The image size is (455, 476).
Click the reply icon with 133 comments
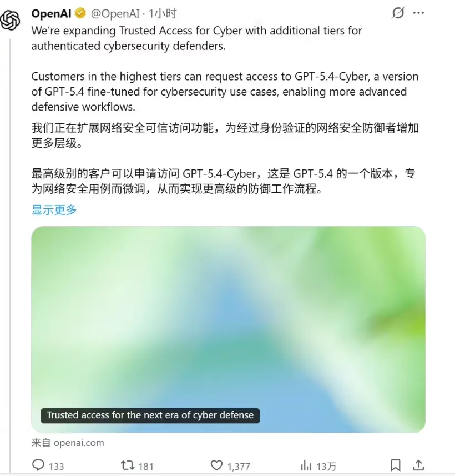[38, 465]
